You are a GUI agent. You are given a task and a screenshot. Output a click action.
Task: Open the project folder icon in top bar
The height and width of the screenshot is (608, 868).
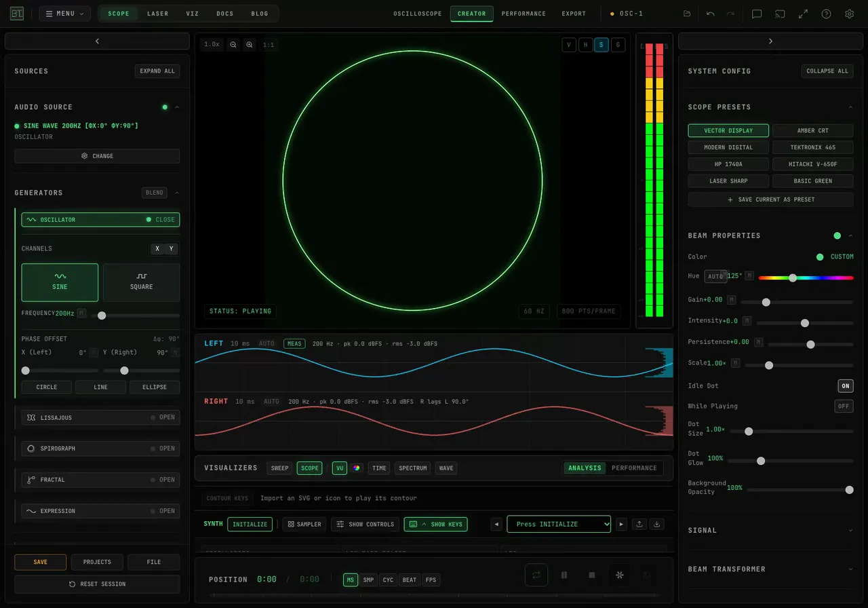coord(687,14)
